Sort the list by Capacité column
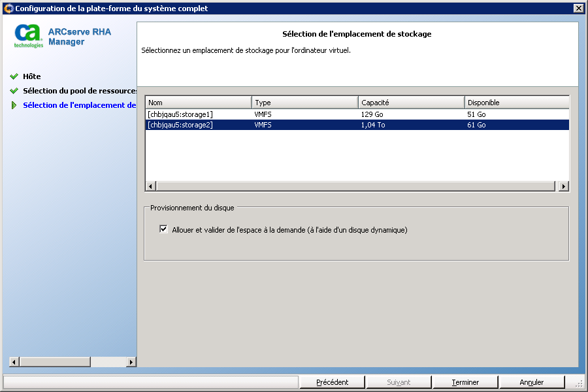The height and width of the screenshot is (392, 588). pyautogui.click(x=411, y=103)
